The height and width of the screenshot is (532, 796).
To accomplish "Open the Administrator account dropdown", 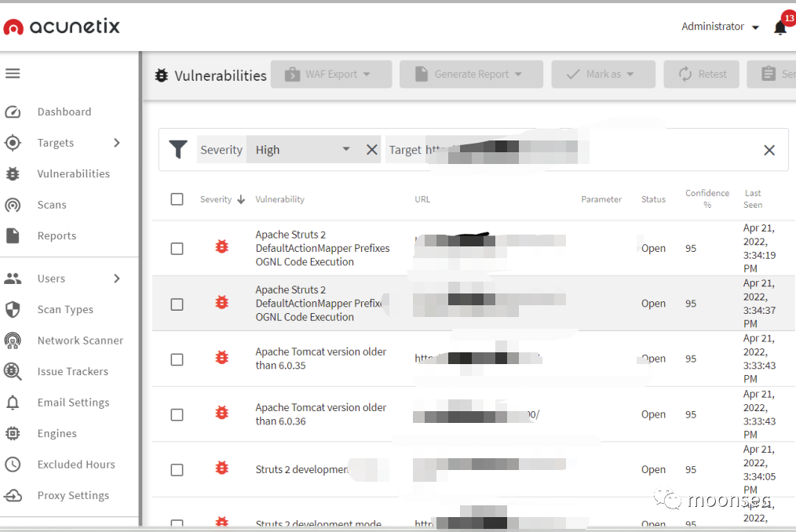I will pos(720,27).
